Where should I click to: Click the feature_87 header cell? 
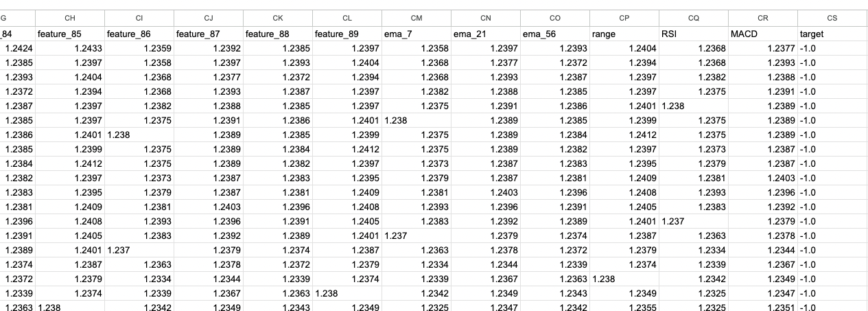pos(209,33)
